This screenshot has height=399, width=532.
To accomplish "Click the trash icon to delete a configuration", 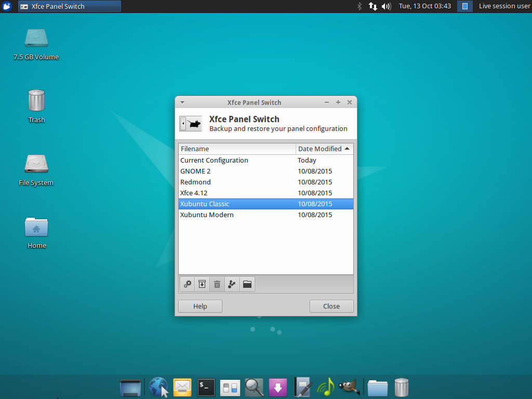I will pyautogui.click(x=217, y=284).
